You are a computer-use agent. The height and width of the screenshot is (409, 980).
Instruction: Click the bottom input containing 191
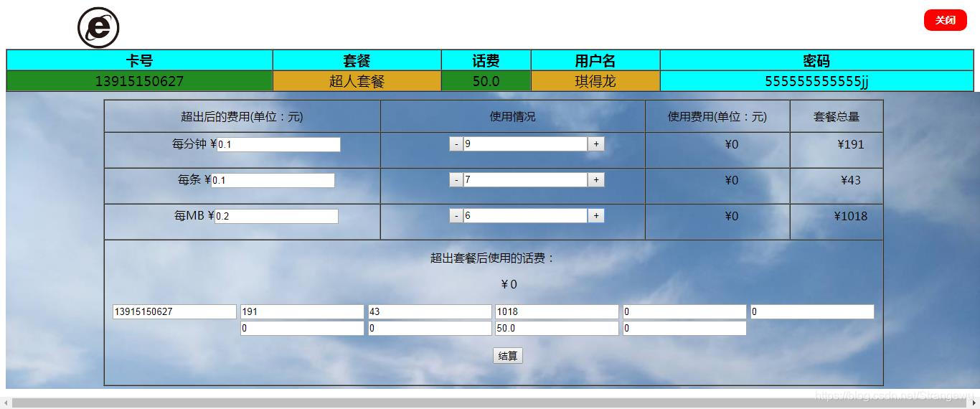click(302, 312)
